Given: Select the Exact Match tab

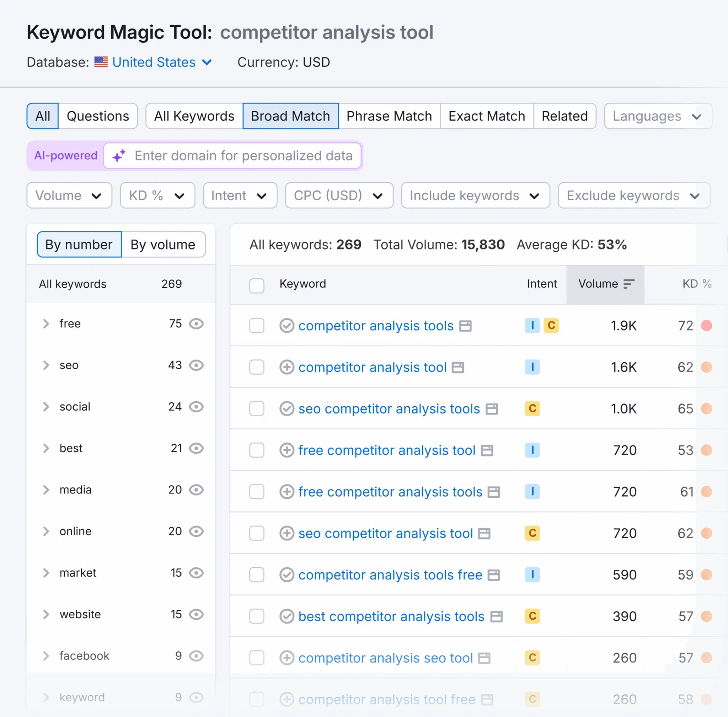Looking at the screenshot, I should (487, 116).
